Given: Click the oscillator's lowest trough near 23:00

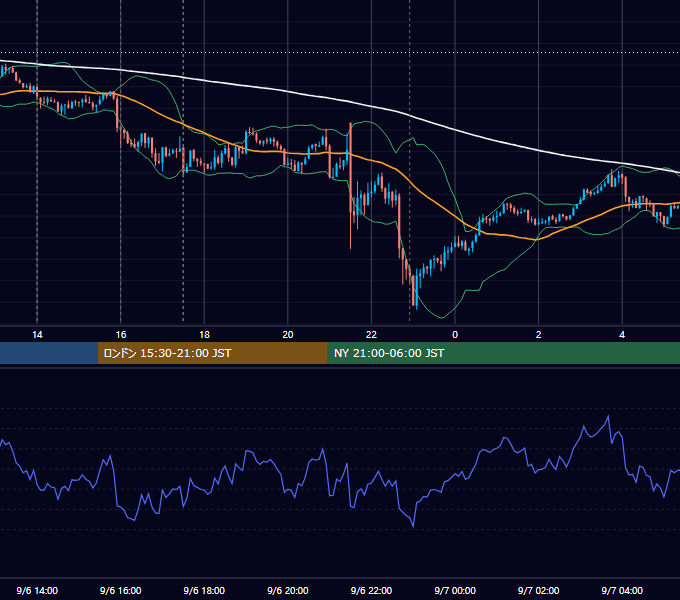Looking at the screenshot, I should point(413,526).
